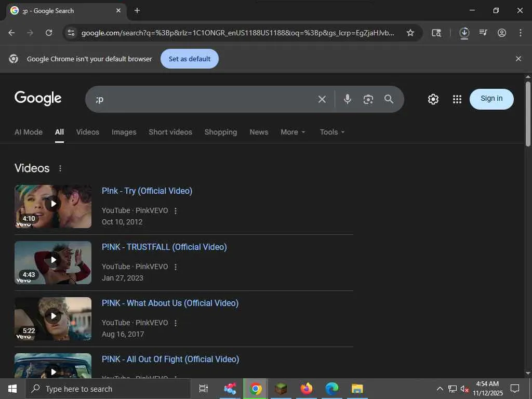Viewport: 532px width, 399px height.
Task: Open Google quick settings gear
Action: point(433,99)
